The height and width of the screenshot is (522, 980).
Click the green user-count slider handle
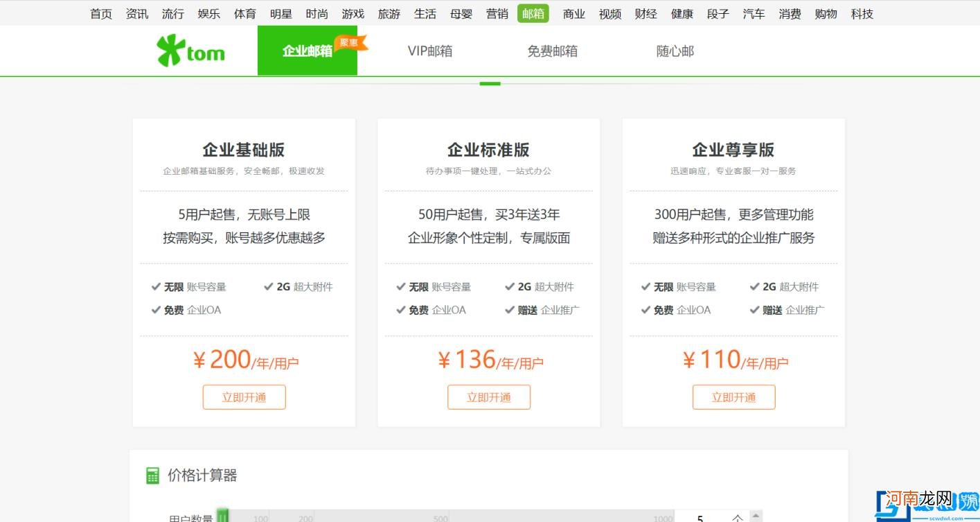point(222,516)
